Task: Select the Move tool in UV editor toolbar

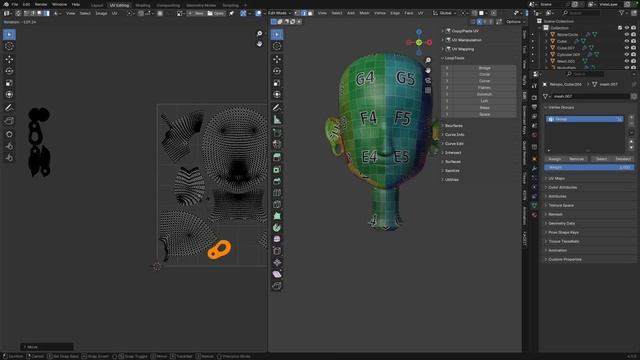Action: 9,60
